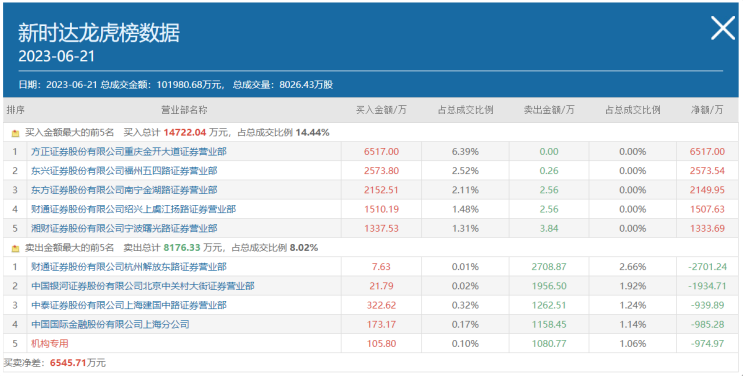Click the 卖出总计 8176.33 value
The width and height of the screenshot is (744, 377).
coord(182,248)
